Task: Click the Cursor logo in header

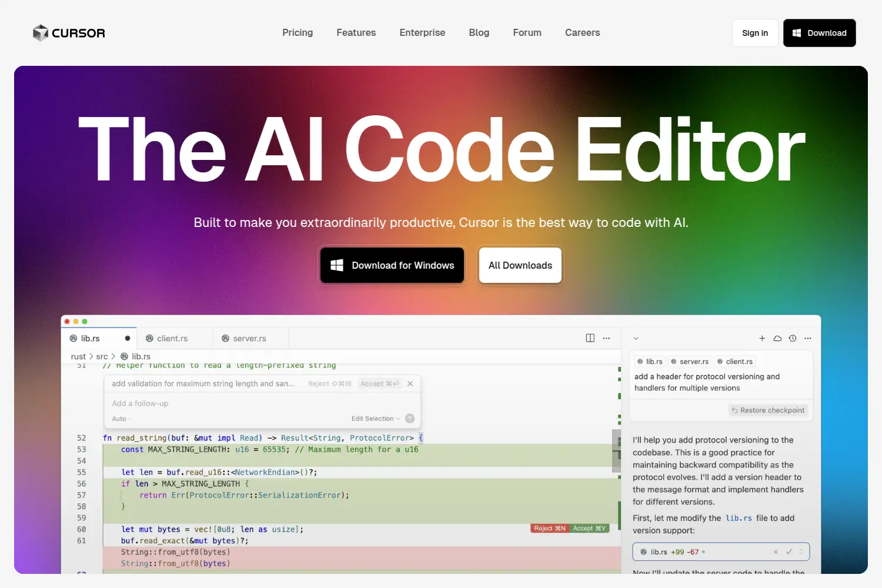Action: (x=69, y=33)
